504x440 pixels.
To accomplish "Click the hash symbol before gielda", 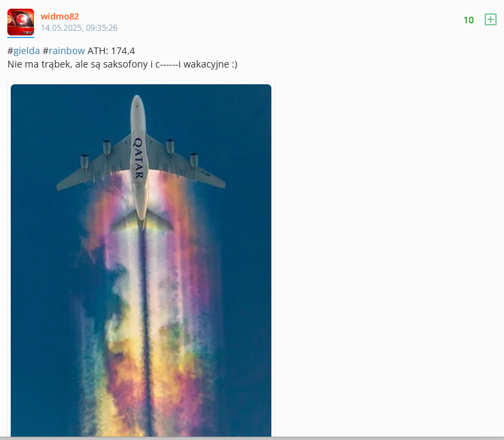I will coord(10,51).
